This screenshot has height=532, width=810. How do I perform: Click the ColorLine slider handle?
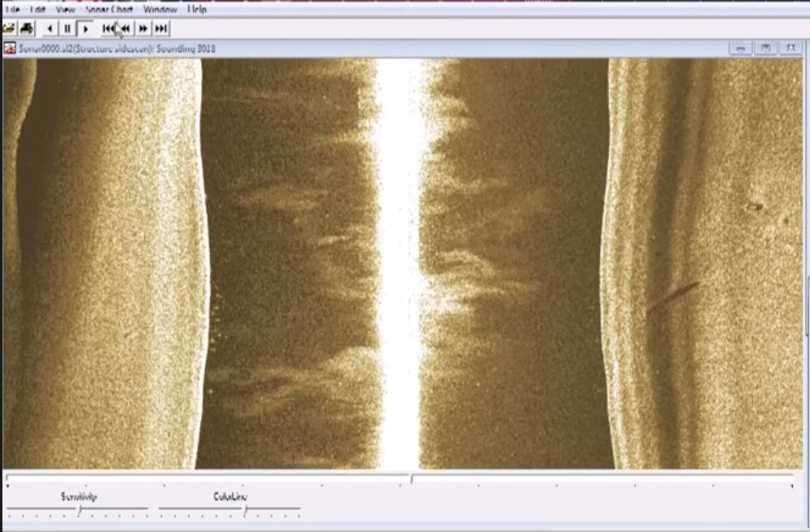pyautogui.click(x=246, y=510)
